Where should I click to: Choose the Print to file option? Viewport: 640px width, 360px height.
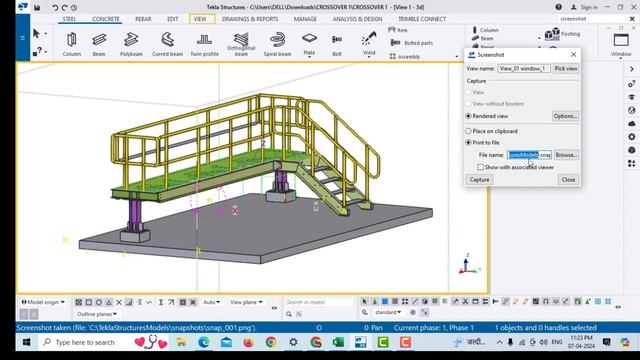coord(469,142)
